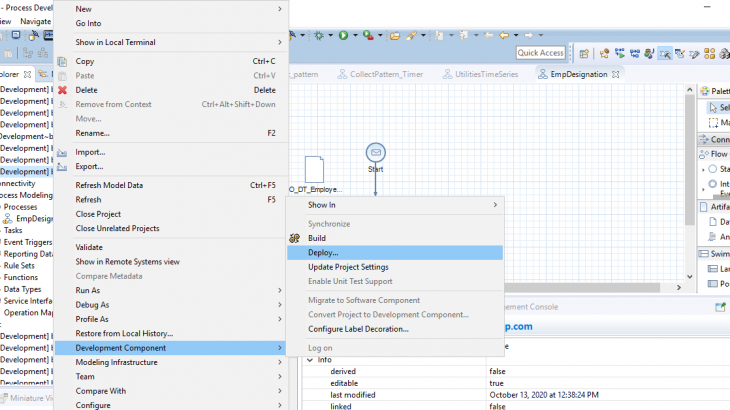Image resolution: width=730 pixels, height=410 pixels.
Task: Collapse the Info property group
Action: pos(310,359)
